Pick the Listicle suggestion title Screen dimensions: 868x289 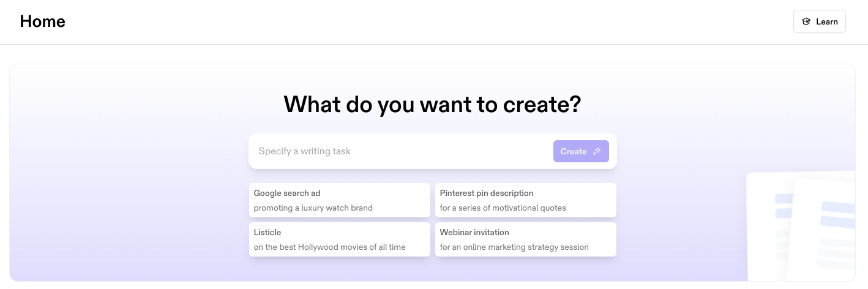pyautogui.click(x=268, y=232)
